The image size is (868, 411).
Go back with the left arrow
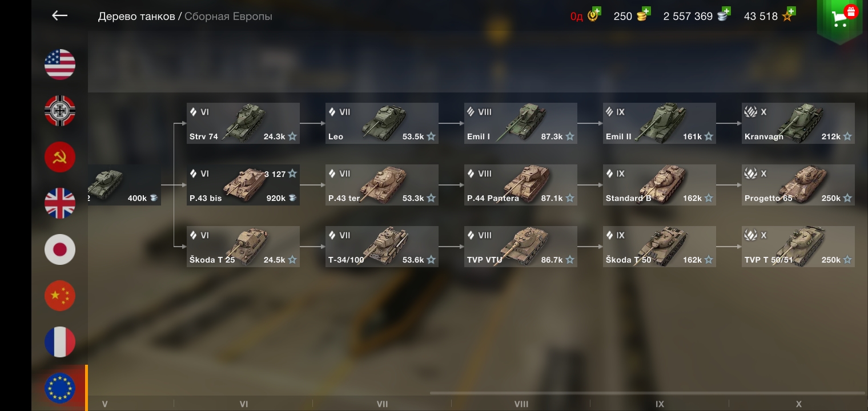click(60, 16)
